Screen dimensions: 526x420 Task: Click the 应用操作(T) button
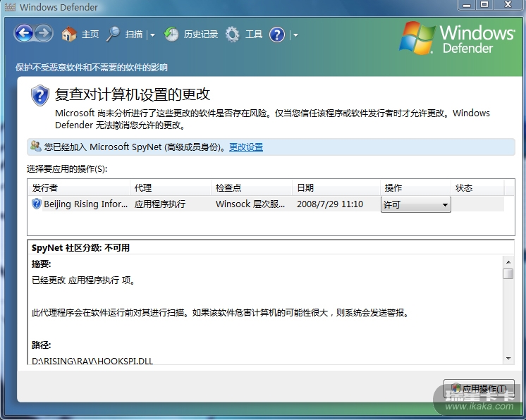(x=479, y=389)
